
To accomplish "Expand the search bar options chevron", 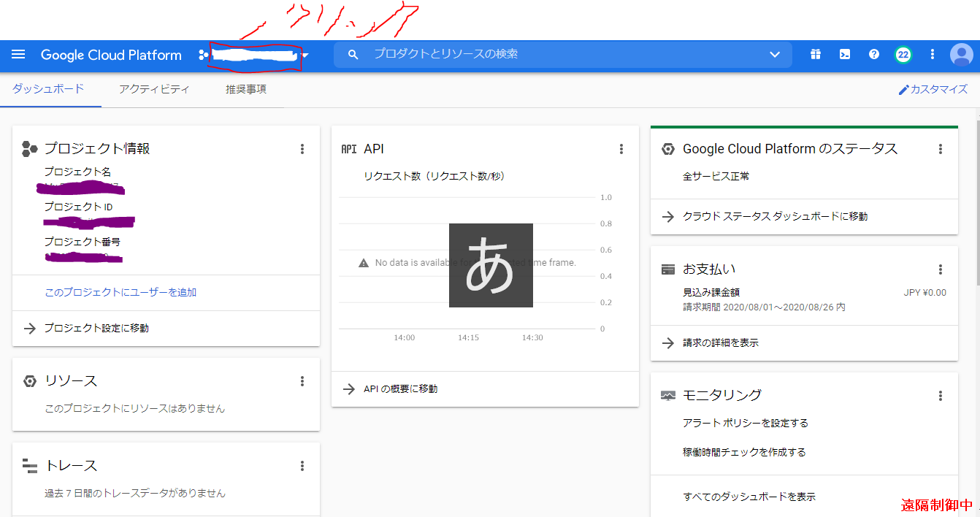I will pyautogui.click(x=775, y=54).
